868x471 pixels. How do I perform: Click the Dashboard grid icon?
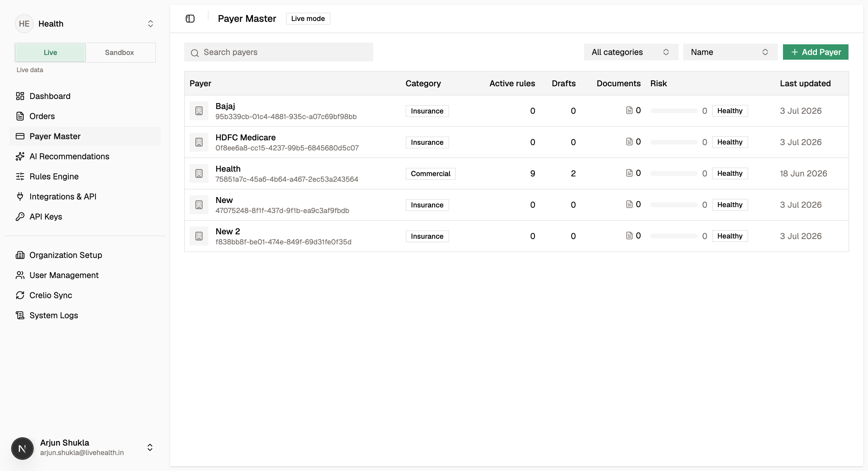coord(20,96)
